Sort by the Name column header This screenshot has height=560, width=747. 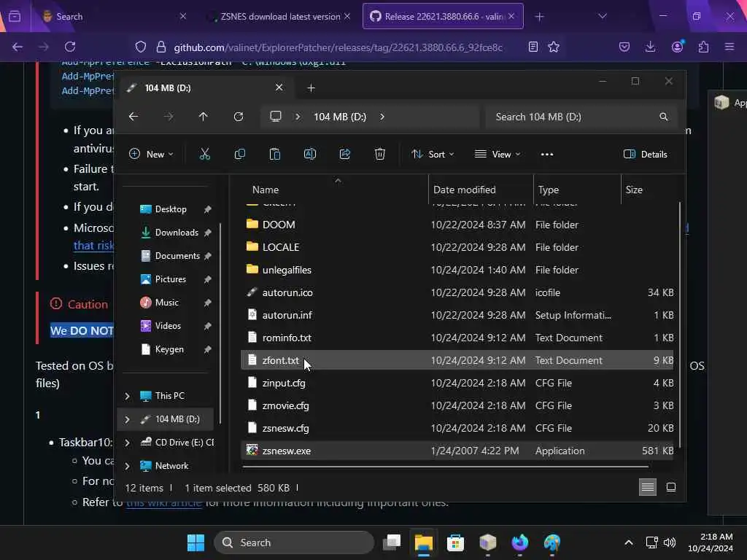coord(266,190)
